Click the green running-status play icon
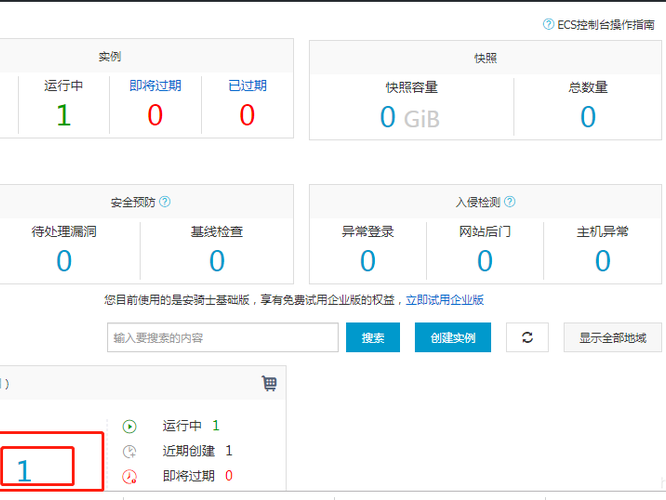The width and height of the screenshot is (666, 500). [130, 426]
